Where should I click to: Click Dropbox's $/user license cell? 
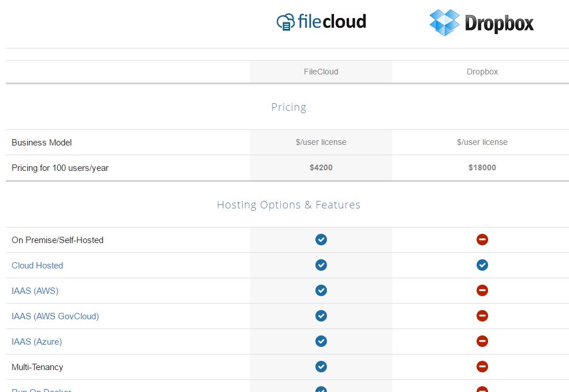tap(482, 142)
